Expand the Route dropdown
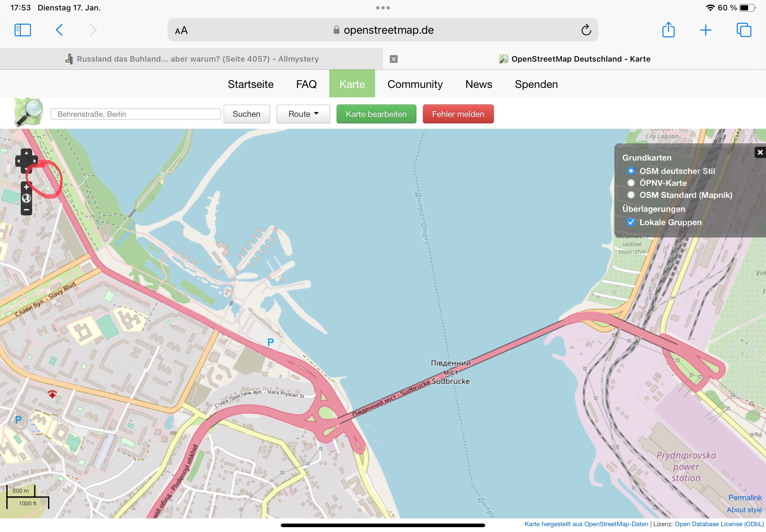The image size is (766, 532). 303,114
